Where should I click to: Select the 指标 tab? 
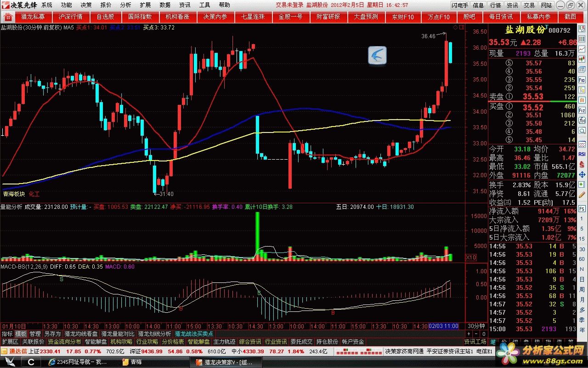7,333
